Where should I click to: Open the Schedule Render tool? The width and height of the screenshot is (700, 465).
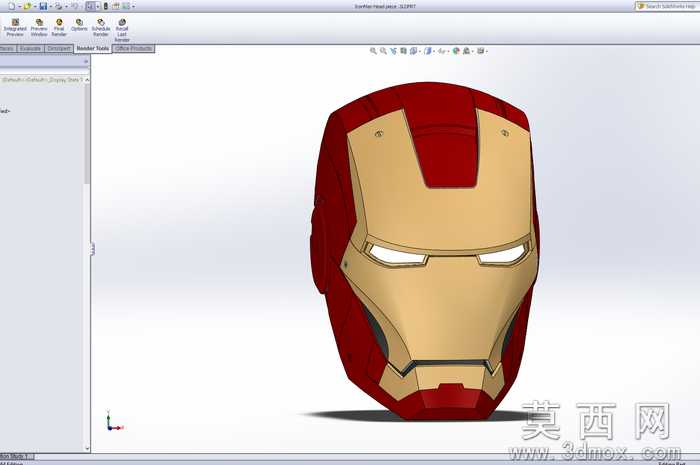(101, 28)
